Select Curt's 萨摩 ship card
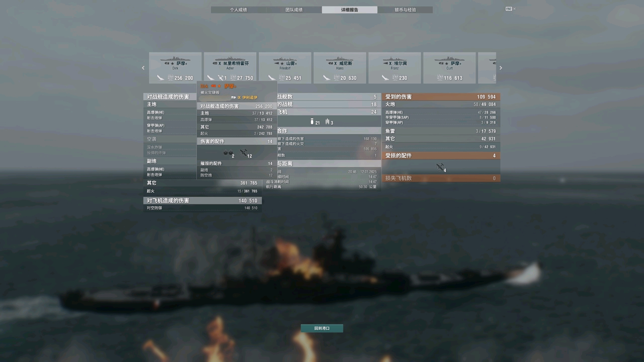 [x=450, y=68]
